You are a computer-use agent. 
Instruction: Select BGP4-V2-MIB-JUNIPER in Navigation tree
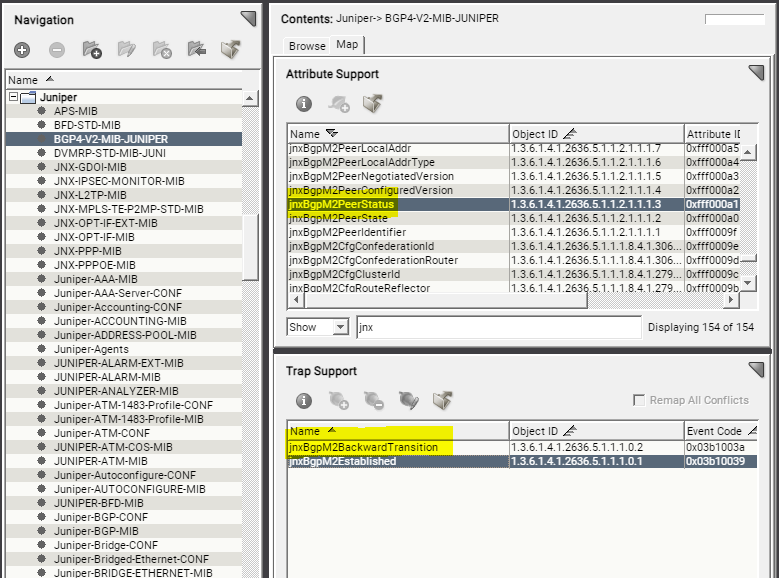pyautogui.click(x=111, y=139)
